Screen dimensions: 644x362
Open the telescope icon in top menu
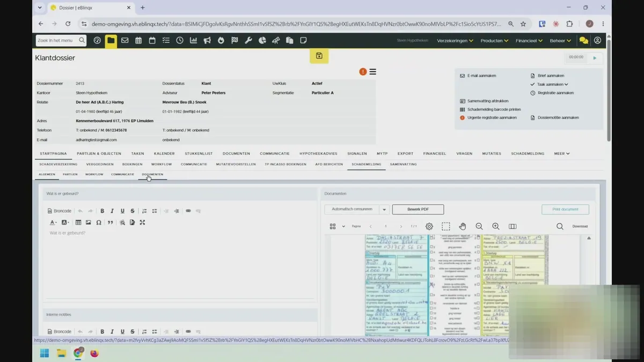276,40
